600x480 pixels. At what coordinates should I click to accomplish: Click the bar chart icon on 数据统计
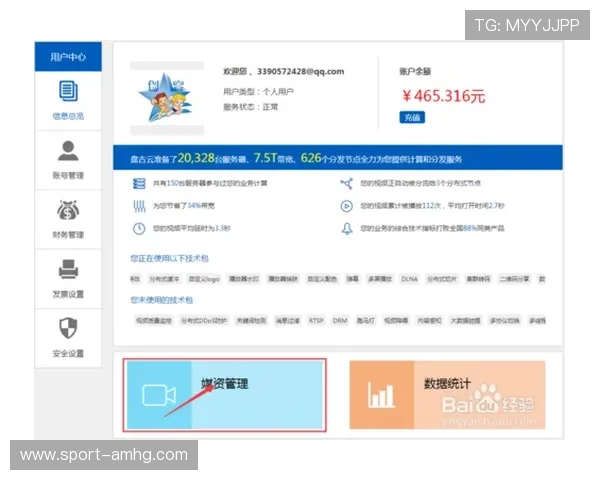[x=381, y=395]
